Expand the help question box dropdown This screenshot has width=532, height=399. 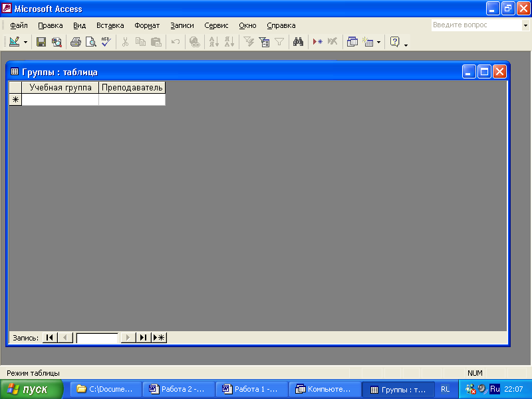pyautogui.click(x=525, y=25)
